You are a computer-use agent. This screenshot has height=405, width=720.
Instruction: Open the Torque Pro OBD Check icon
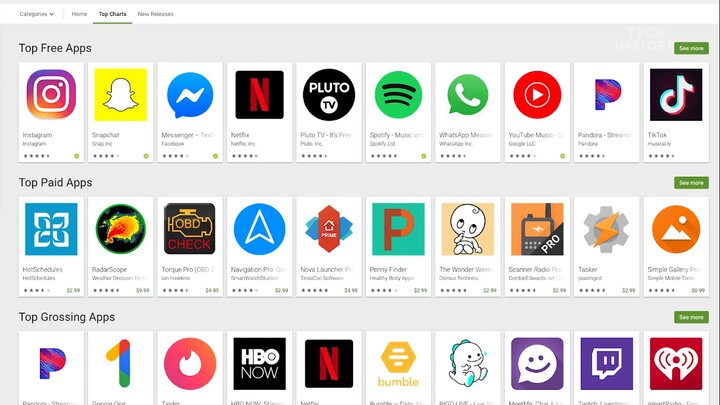[x=190, y=229]
